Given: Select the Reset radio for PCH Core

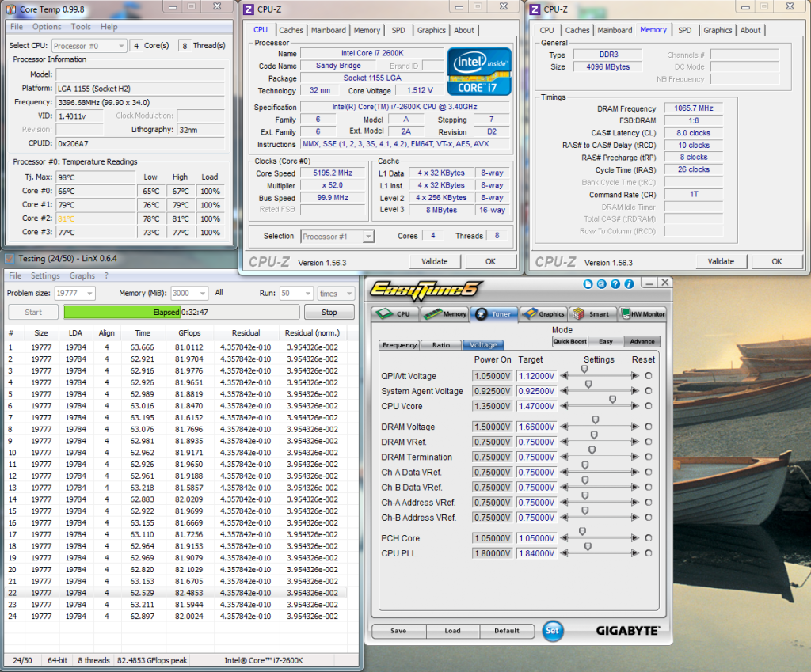Looking at the screenshot, I should click(x=649, y=538).
